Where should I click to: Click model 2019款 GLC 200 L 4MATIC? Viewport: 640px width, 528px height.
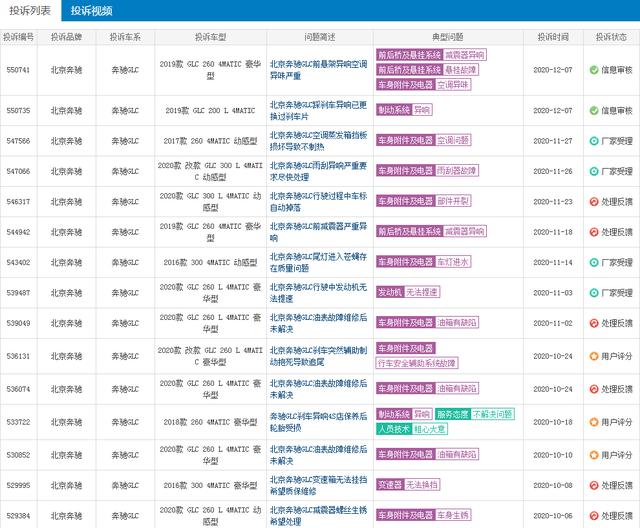click(x=211, y=111)
